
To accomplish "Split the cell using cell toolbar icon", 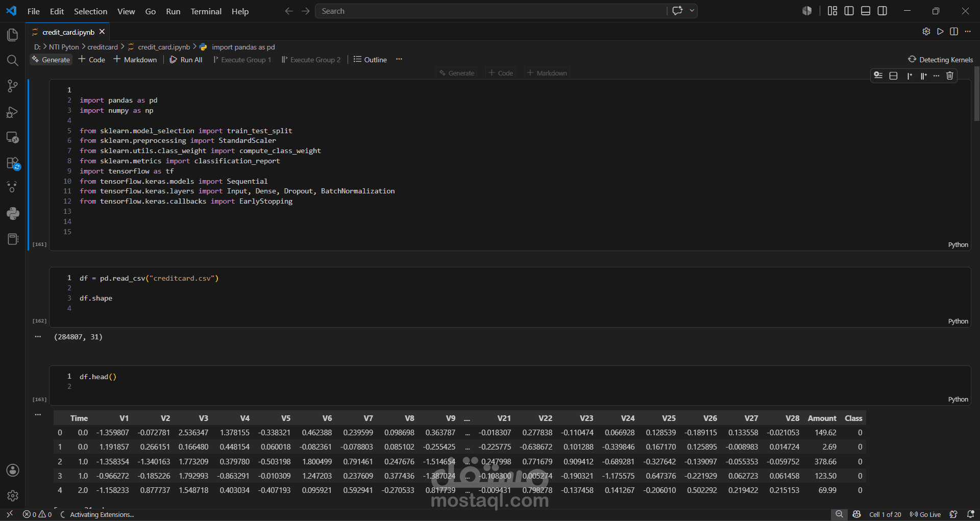I will click(x=893, y=76).
